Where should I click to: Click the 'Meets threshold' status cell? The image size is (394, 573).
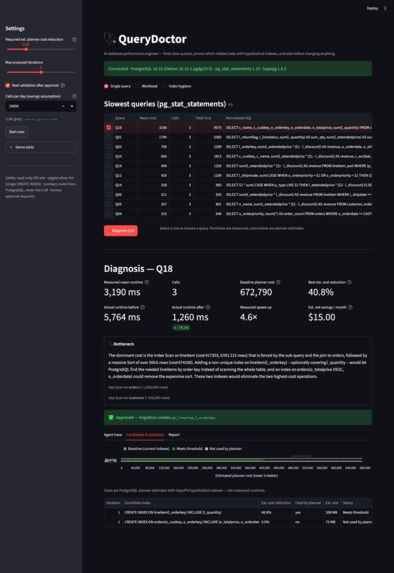[x=356, y=512]
